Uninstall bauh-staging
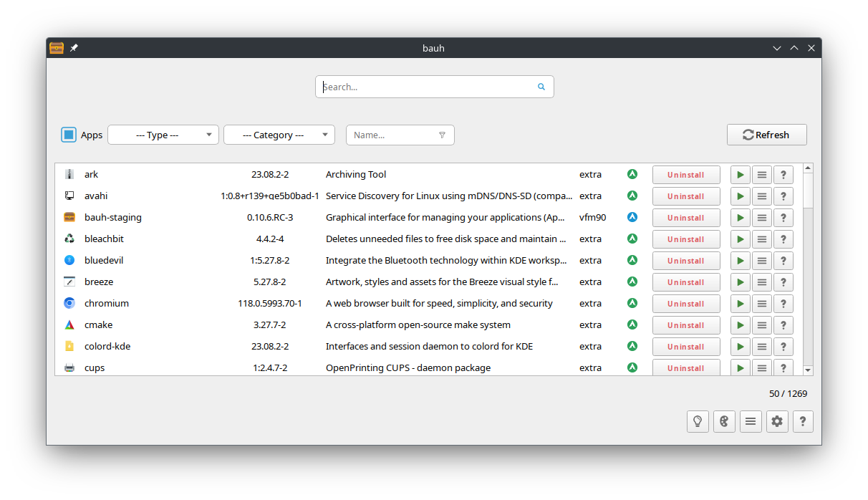The width and height of the screenshot is (868, 500). [686, 218]
